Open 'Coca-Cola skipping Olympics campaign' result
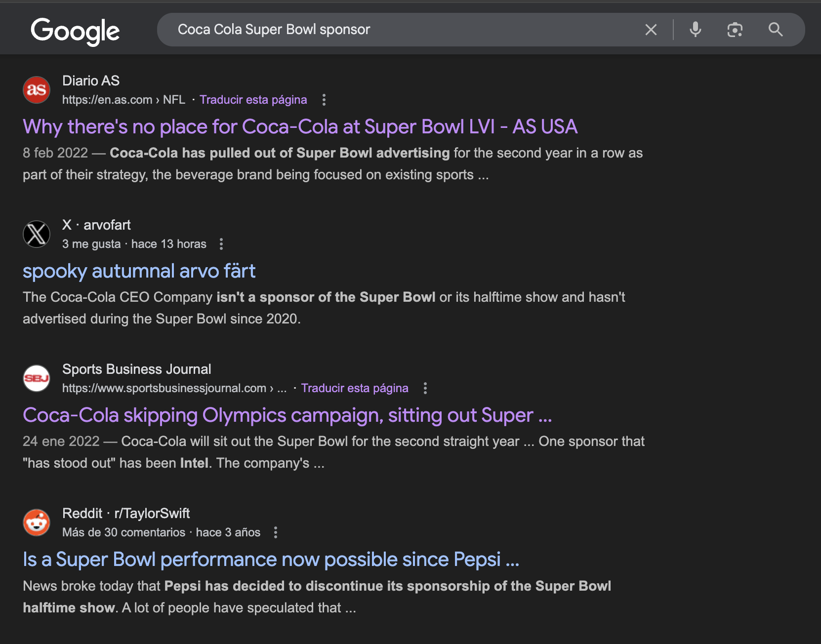821x644 pixels. pos(287,415)
